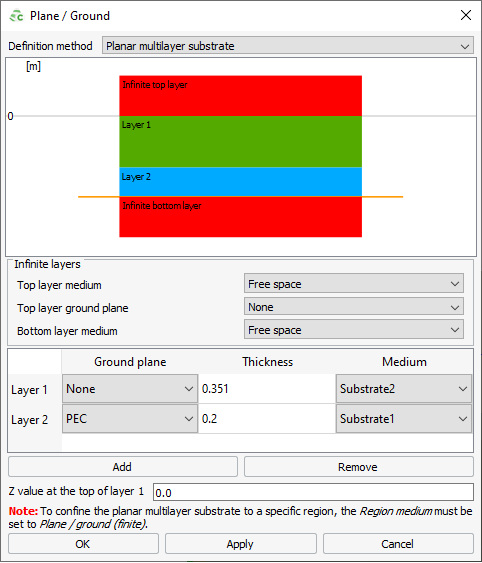482x563 pixels.
Task: Click the green Layer 1 preview block
Action: (x=240, y=141)
